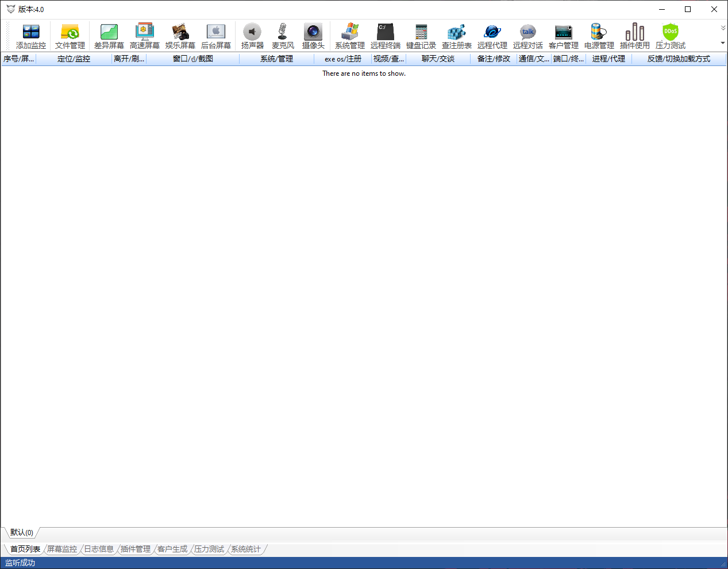
Task: Click the 监听成功 status bar text
Action: 20,563
